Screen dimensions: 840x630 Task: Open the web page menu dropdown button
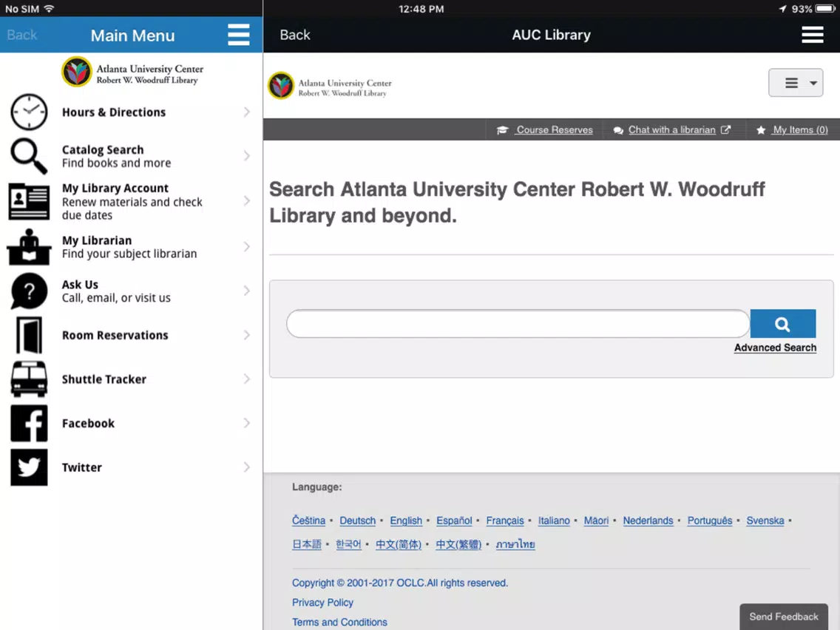click(x=796, y=83)
